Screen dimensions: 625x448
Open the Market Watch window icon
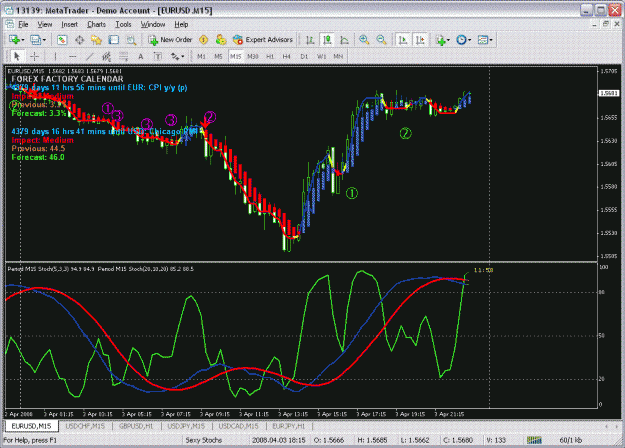62,40
